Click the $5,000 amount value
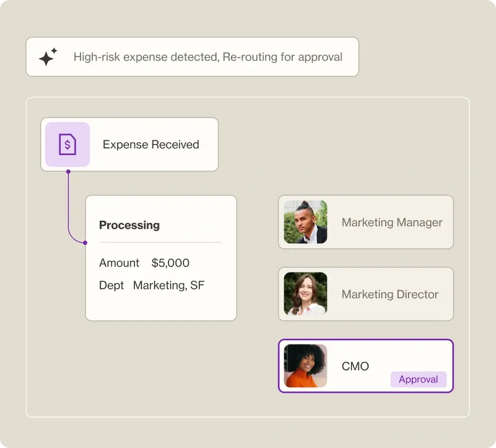The height and width of the screenshot is (448, 496). (171, 263)
